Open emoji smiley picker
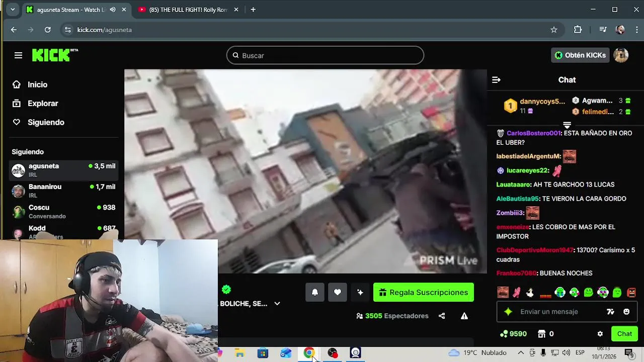The height and width of the screenshot is (362, 644). (626, 312)
